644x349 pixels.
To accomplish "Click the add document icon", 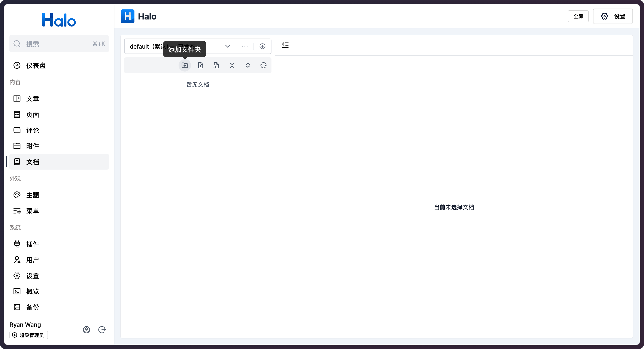I will 200,65.
